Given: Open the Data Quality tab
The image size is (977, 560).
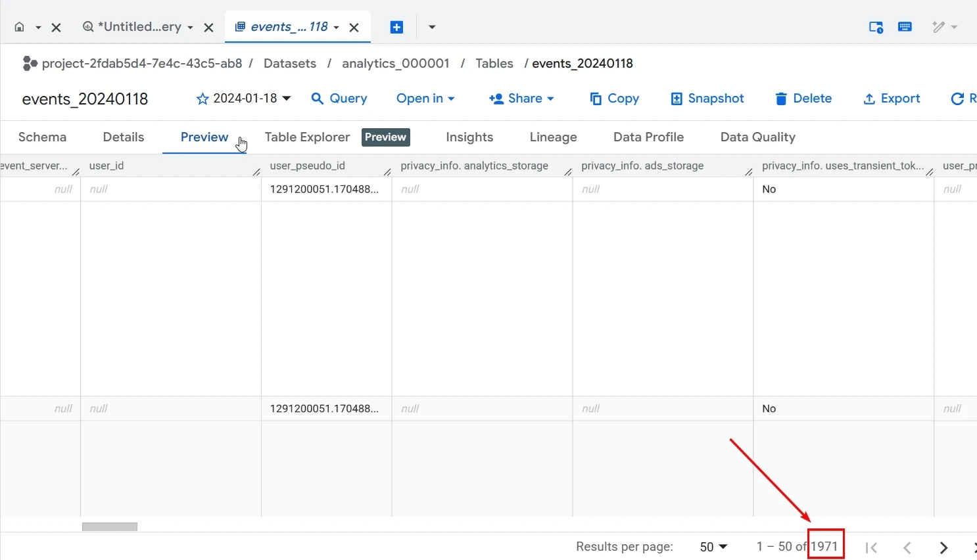Looking at the screenshot, I should tap(758, 137).
